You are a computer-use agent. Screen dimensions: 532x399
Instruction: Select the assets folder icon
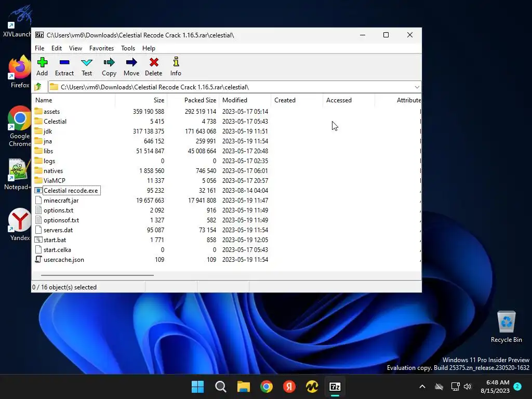click(38, 111)
